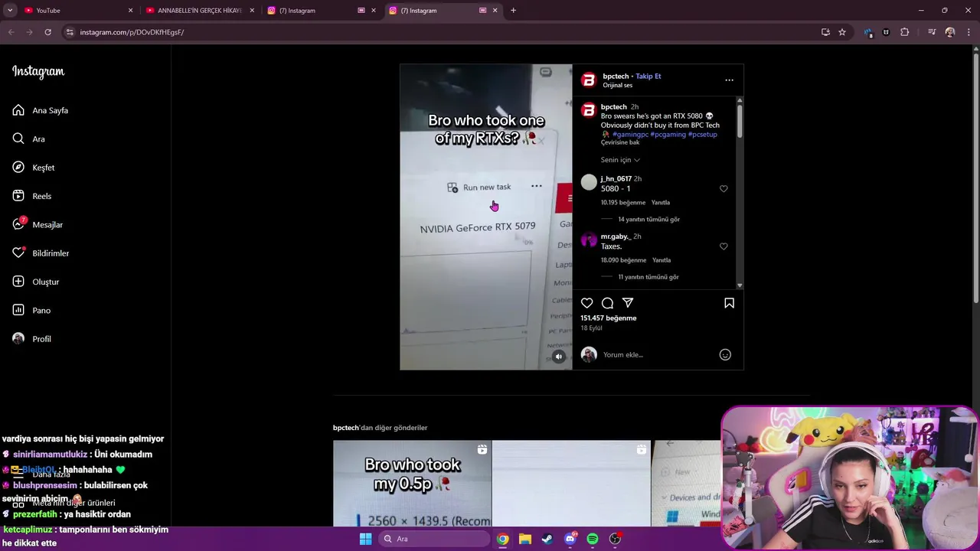
Task: Expand 11 yanıtın tümünü gör replies
Action: pyautogui.click(x=648, y=277)
